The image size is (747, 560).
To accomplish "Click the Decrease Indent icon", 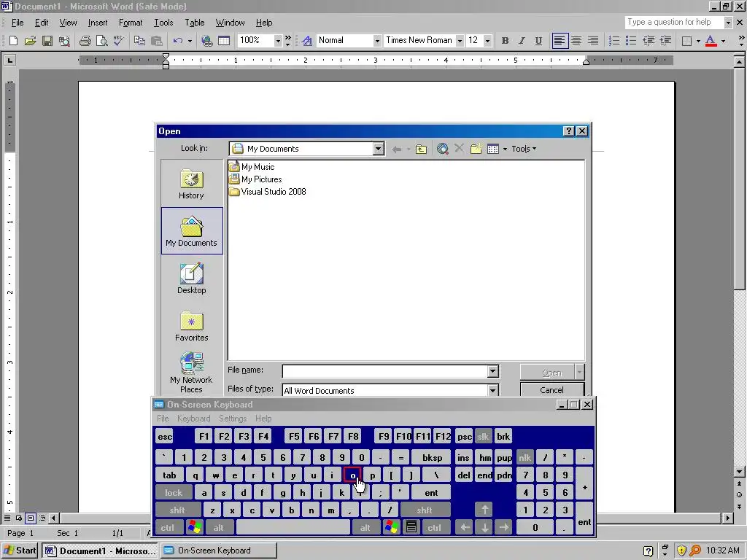I will click(649, 41).
